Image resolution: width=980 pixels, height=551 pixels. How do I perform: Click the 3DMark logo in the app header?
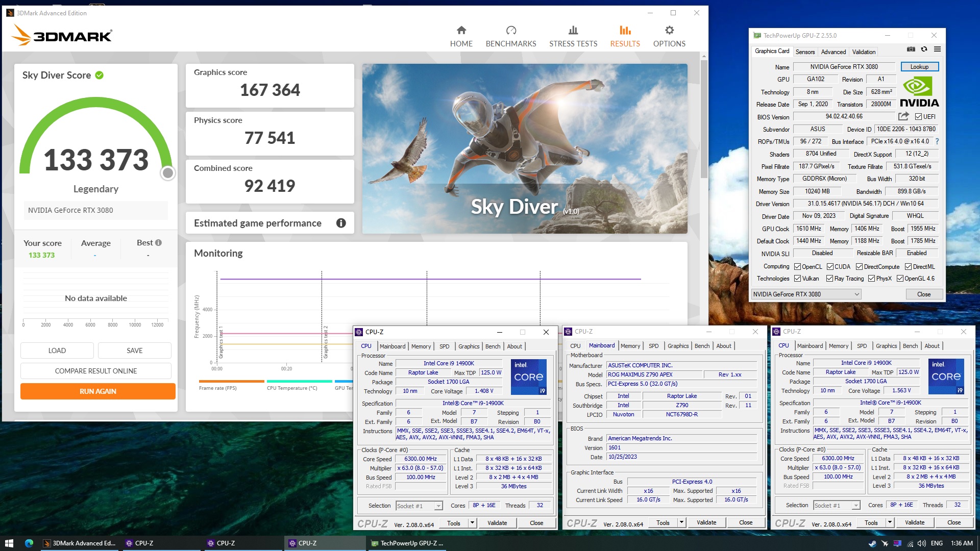click(61, 36)
